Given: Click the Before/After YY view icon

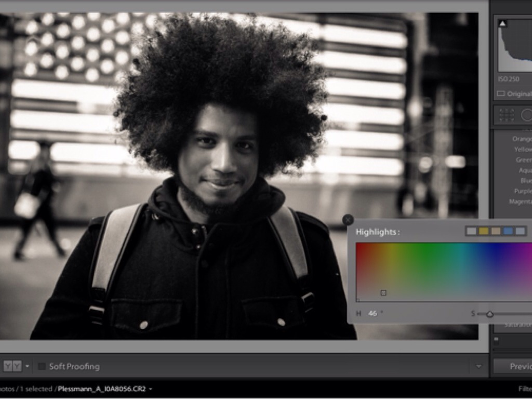Looking at the screenshot, I should click(x=12, y=366).
